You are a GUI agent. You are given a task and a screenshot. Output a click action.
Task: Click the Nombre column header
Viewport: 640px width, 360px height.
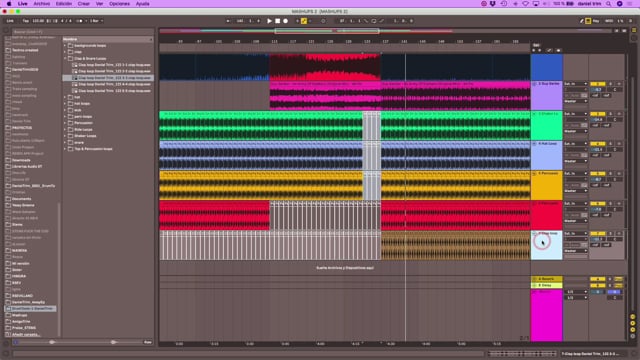(x=107, y=39)
